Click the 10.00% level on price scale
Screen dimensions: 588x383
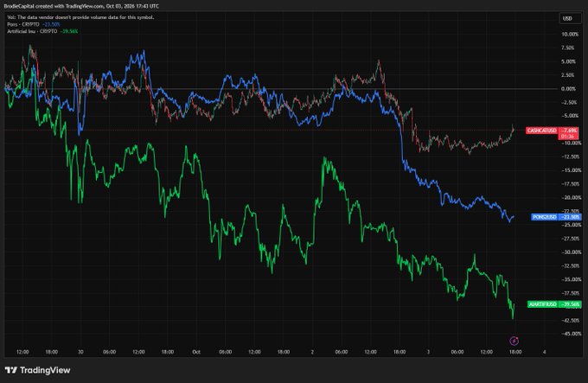[570, 34]
